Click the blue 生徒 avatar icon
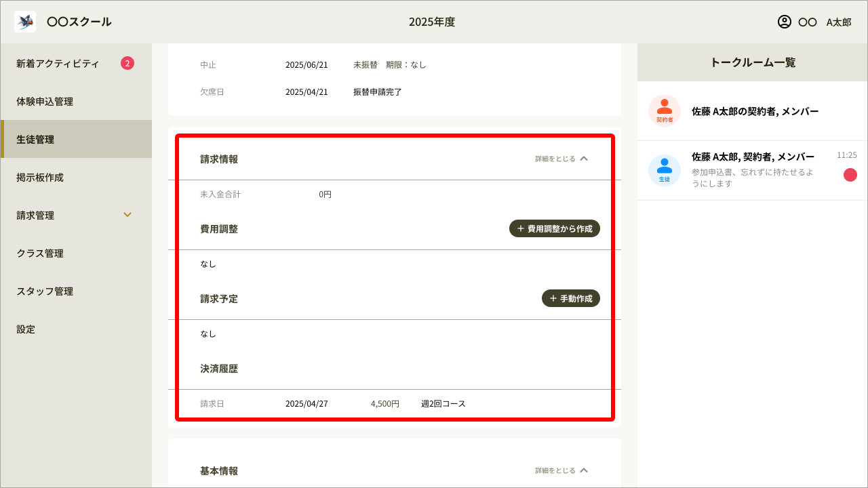The width and height of the screenshot is (868, 488). [664, 169]
